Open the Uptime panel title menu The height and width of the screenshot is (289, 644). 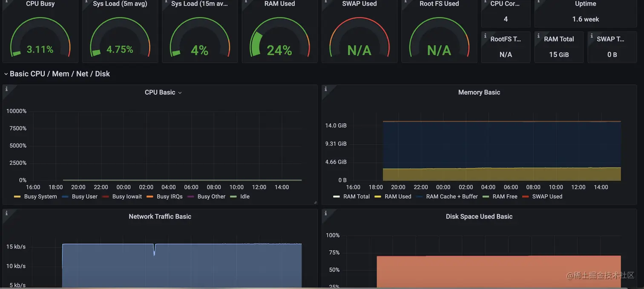pos(585,4)
